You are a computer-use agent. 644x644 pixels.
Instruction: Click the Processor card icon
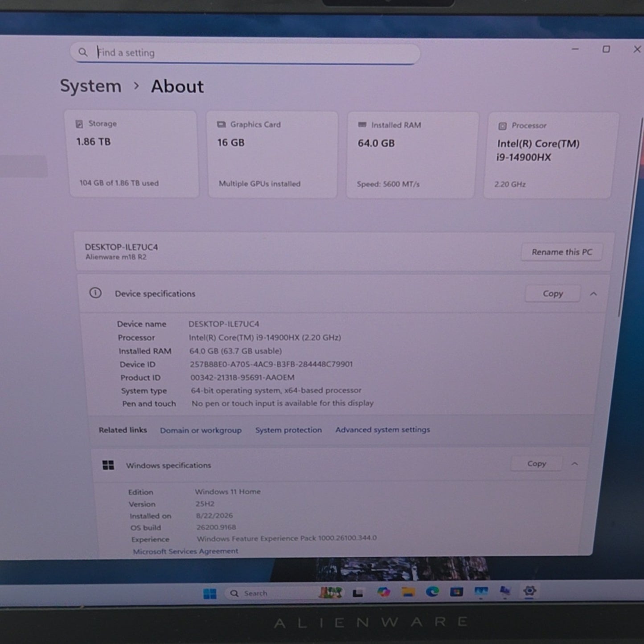tap(502, 126)
